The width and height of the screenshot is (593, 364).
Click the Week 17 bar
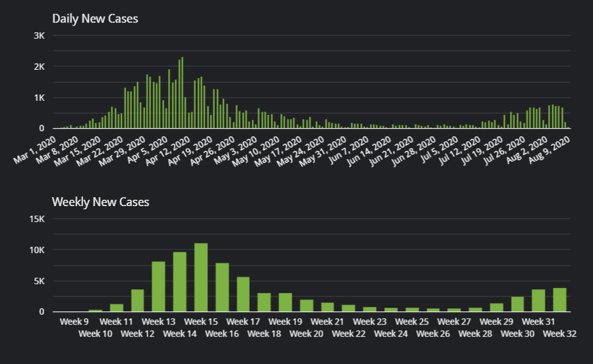coord(244,294)
